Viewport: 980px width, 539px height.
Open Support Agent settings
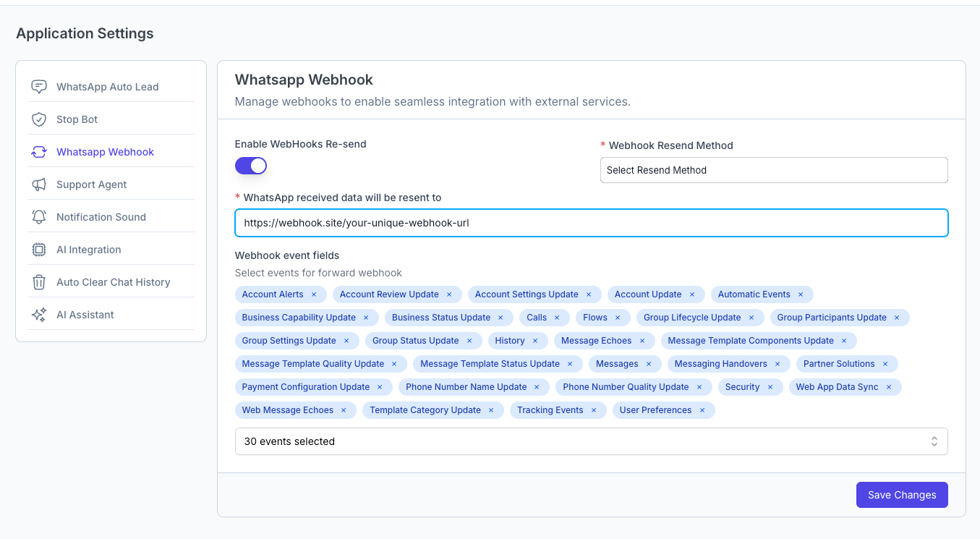point(111,184)
